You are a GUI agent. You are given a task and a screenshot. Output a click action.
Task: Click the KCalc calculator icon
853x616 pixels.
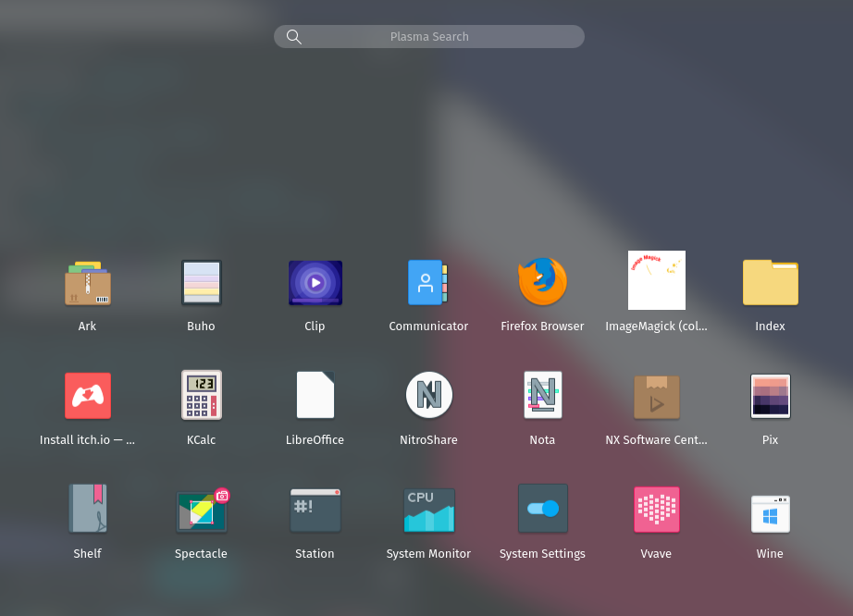202,395
